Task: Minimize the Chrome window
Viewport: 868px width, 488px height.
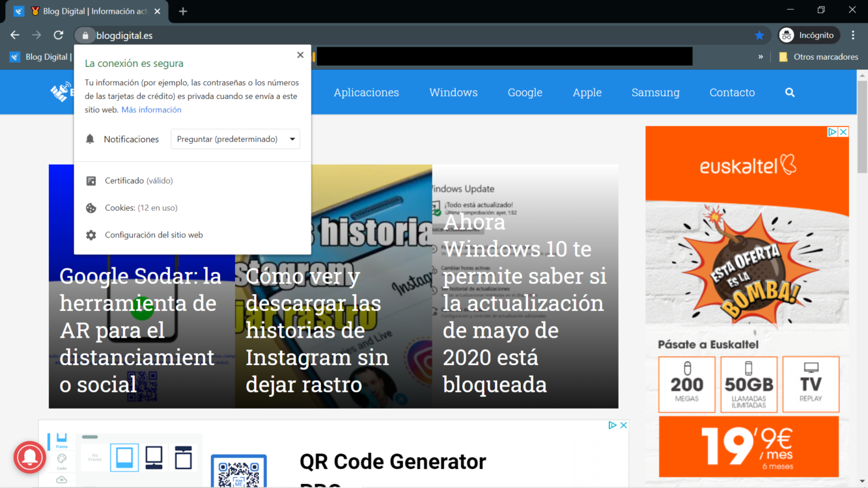Action: tap(790, 10)
